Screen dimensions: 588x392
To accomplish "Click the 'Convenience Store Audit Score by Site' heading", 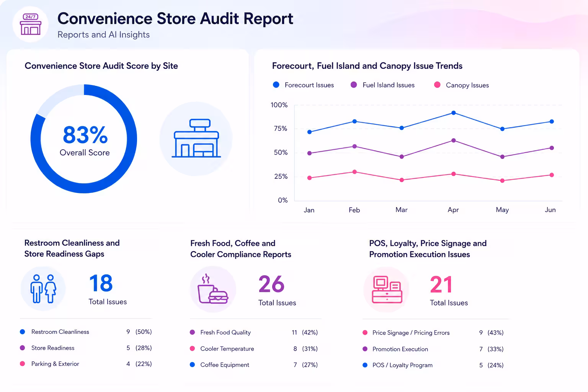I will pos(101,66).
